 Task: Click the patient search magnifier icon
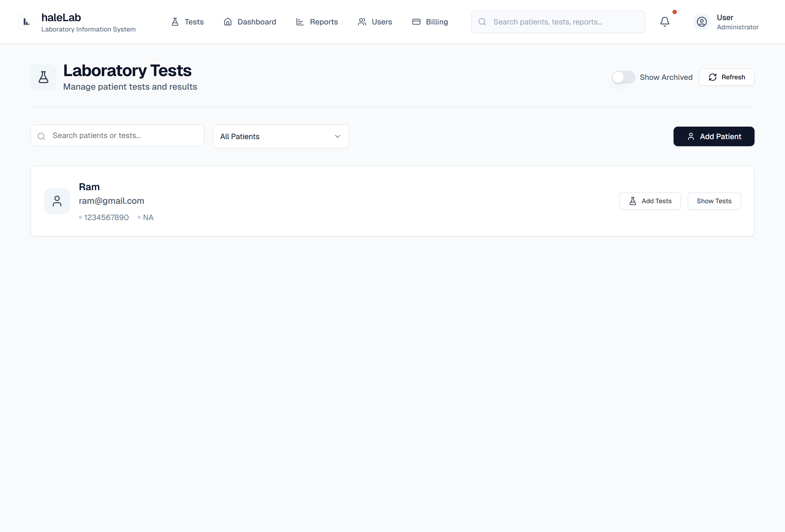pyautogui.click(x=41, y=136)
